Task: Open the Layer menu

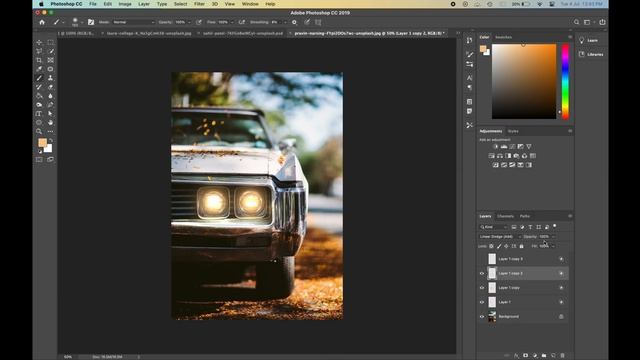Action: click(x=144, y=4)
